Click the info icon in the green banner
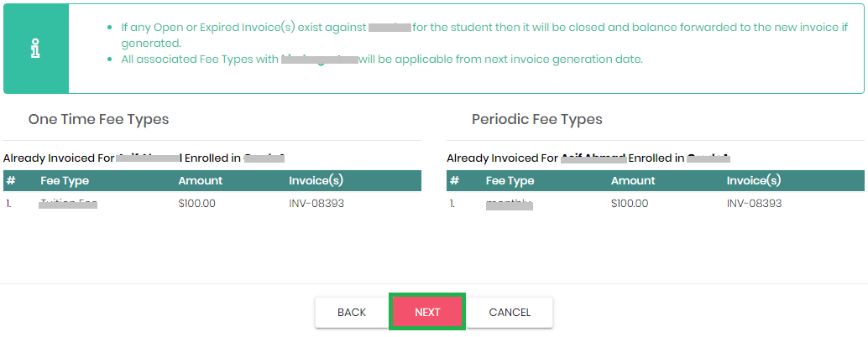 tap(36, 47)
